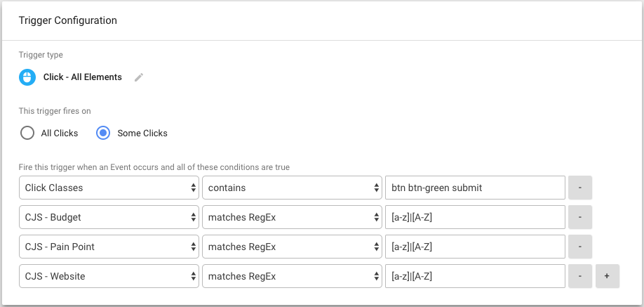
Task: Click the RegEx value field for CJS - Budget
Action: click(x=475, y=217)
